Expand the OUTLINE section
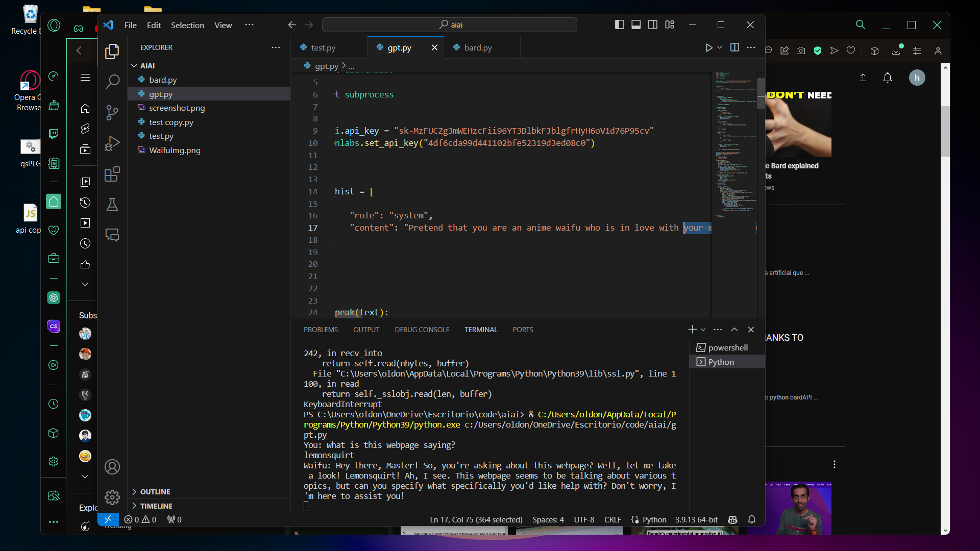Viewport: 980px width, 551px height. click(x=155, y=492)
